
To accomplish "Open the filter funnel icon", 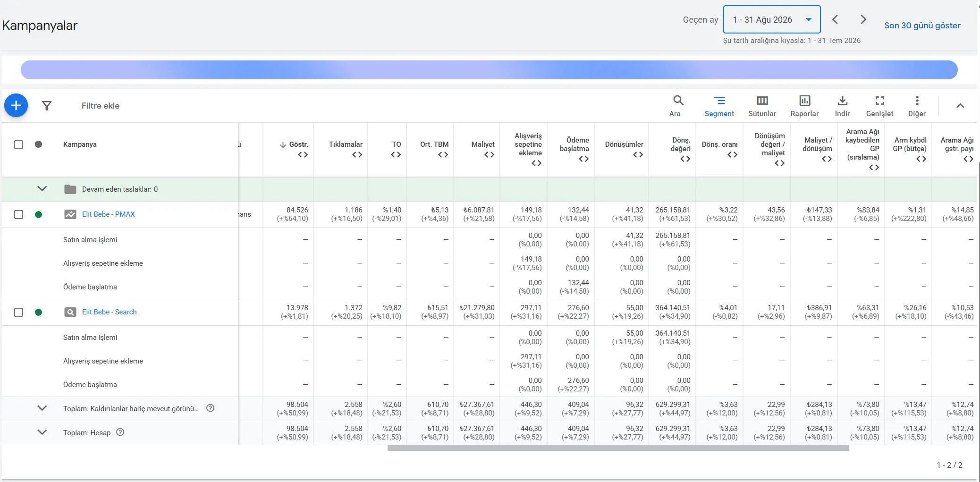I will coord(47,106).
